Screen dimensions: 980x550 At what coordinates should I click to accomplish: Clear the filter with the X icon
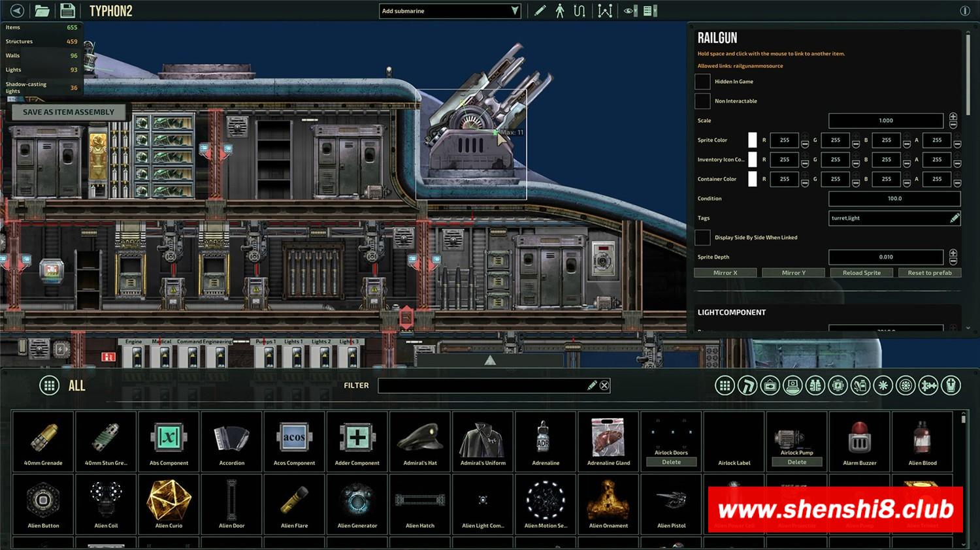coord(604,385)
